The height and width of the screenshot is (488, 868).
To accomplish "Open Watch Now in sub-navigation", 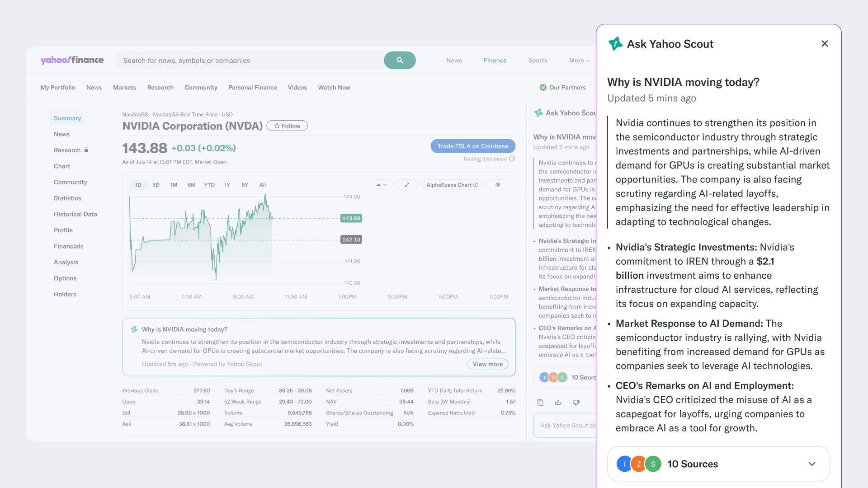I will pyautogui.click(x=334, y=87).
